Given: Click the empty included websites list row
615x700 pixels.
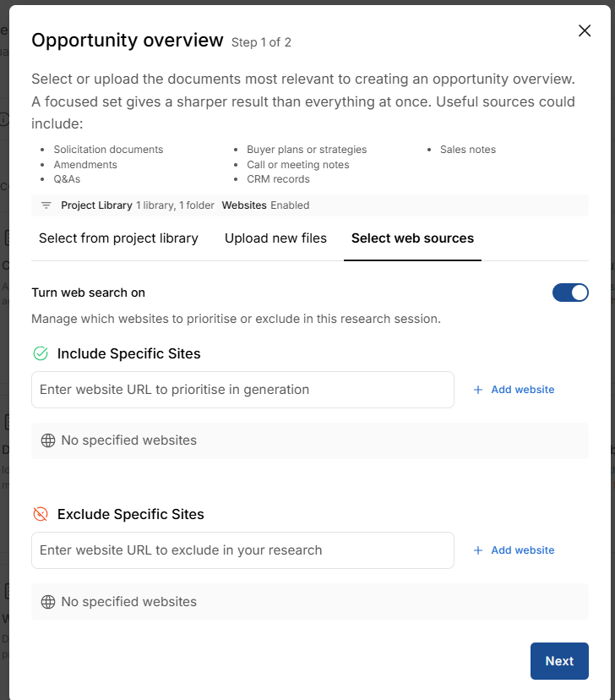Looking at the screenshot, I should (x=310, y=440).
